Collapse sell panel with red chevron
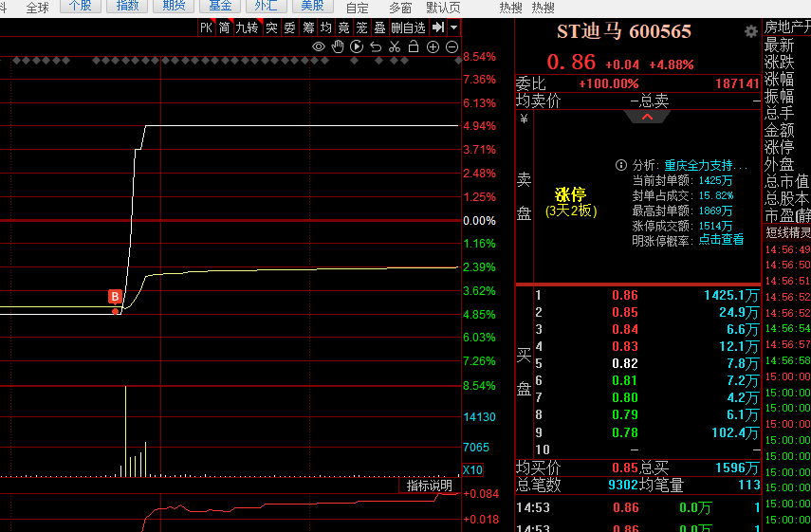Screen dimensions: 811x532 647,117
